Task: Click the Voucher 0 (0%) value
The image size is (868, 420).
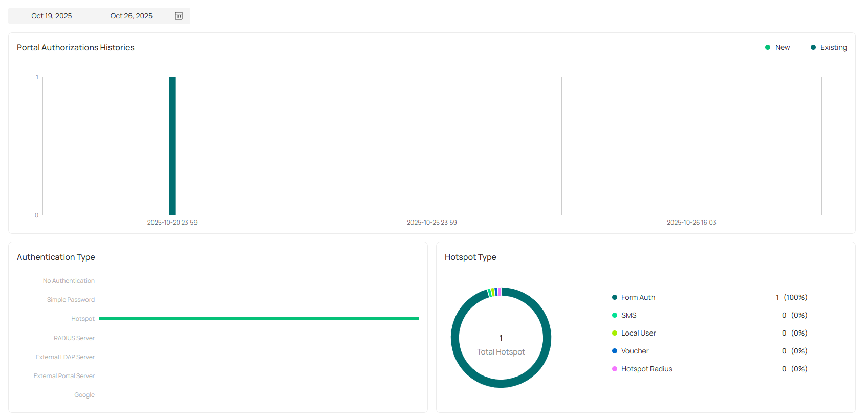Action: point(795,351)
